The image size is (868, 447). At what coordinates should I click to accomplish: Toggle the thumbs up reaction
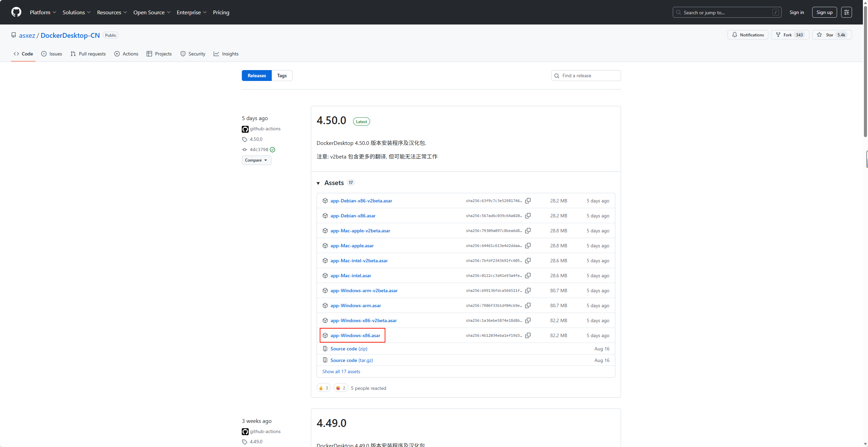323,388
